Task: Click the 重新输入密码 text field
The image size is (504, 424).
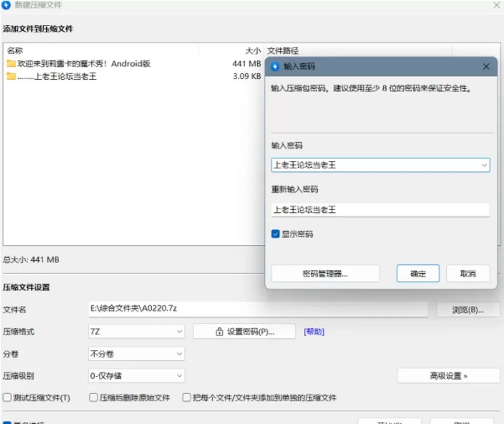Action: click(380, 210)
